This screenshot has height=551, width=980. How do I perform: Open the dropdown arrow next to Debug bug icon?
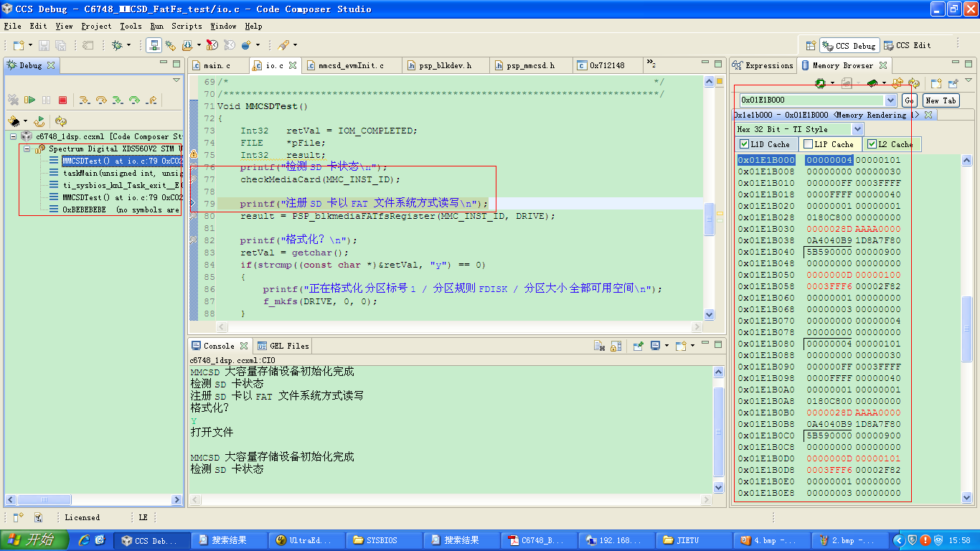(x=128, y=45)
